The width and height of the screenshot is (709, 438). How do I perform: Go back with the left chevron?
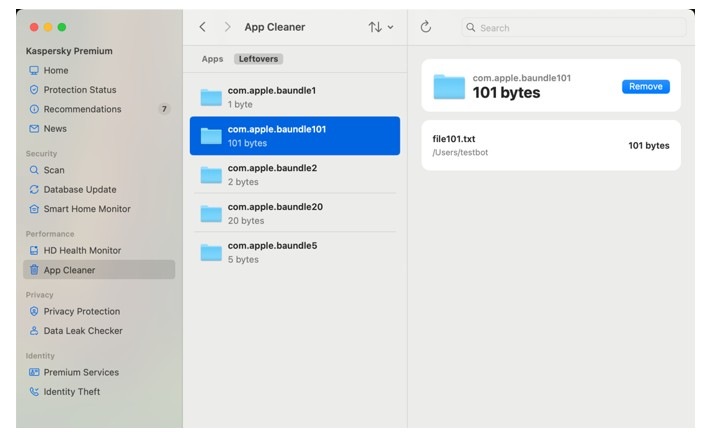[203, 27]
